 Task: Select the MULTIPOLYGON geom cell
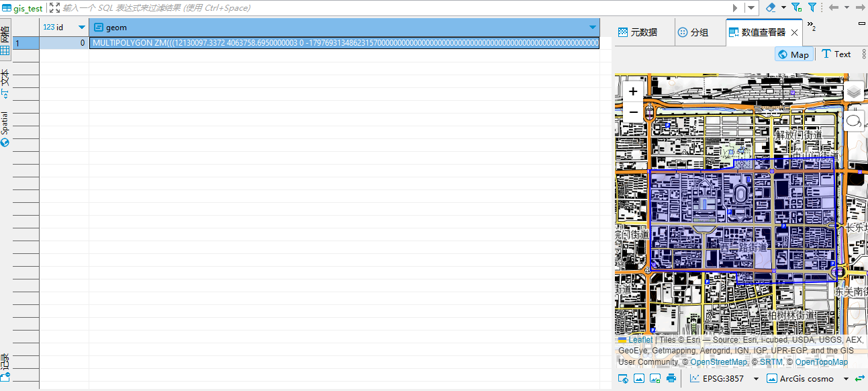[x=344, y=43]
